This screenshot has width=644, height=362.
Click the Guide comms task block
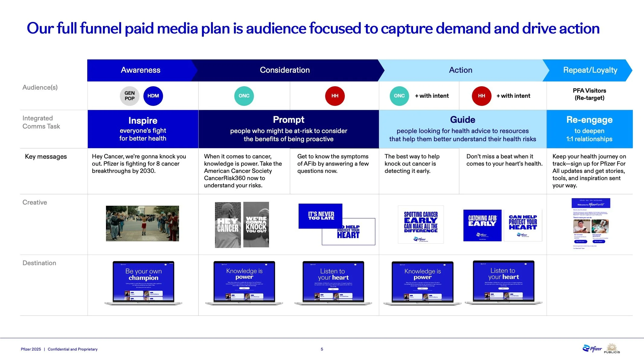[x=463, y=129]
